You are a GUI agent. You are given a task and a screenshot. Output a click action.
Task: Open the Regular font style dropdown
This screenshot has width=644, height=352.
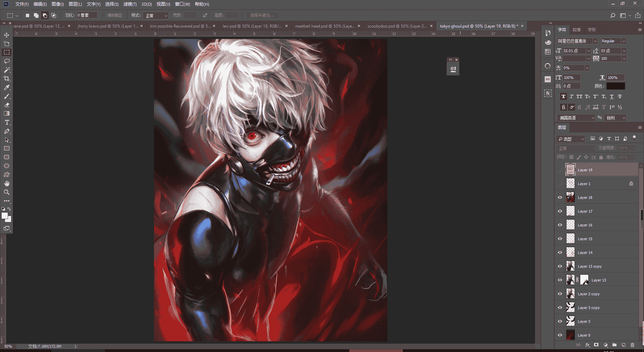[x=624, y=41]
